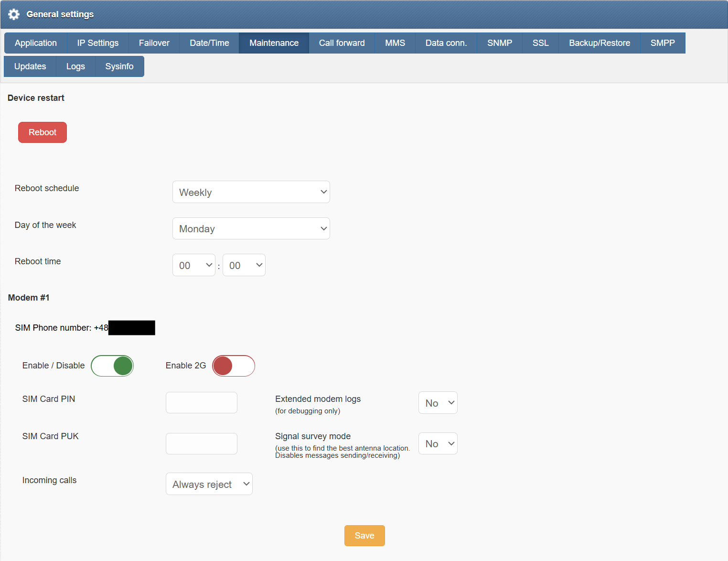This screenshot has width=728, height=561.
Task: Open the Day of the week dropdown
Action: [251, 228]
